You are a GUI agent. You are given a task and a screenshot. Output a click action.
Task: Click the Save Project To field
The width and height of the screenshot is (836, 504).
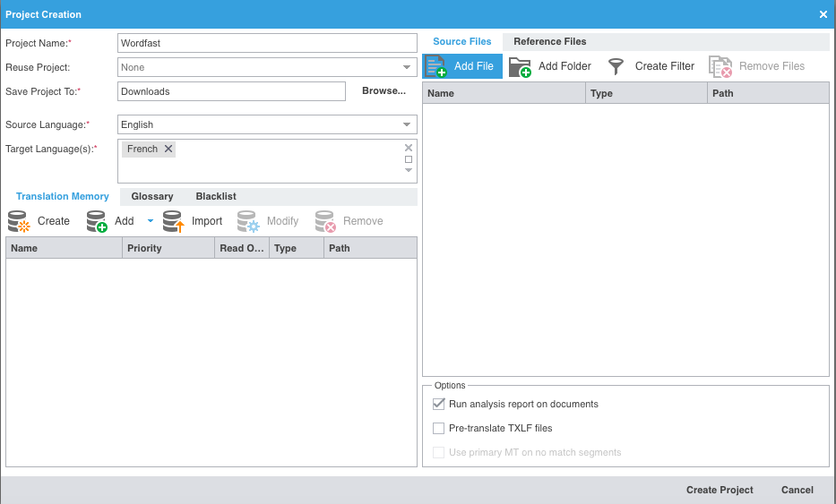tap(231, 91)
